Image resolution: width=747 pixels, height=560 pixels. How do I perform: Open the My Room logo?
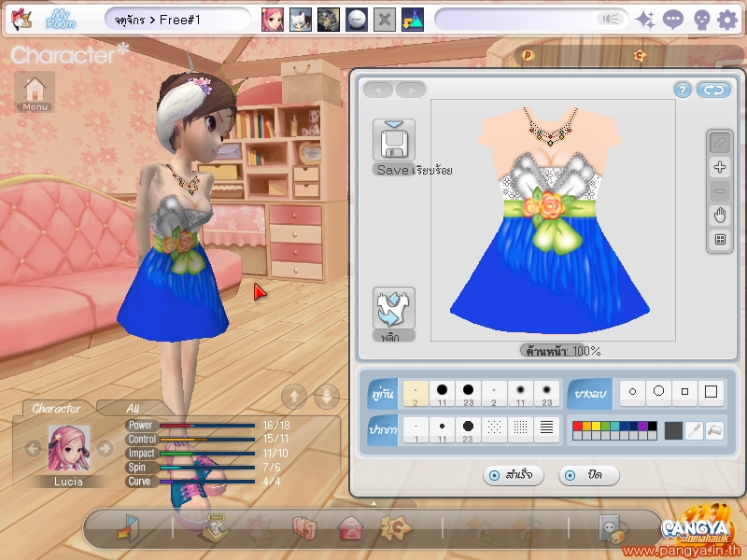point(61,20)
